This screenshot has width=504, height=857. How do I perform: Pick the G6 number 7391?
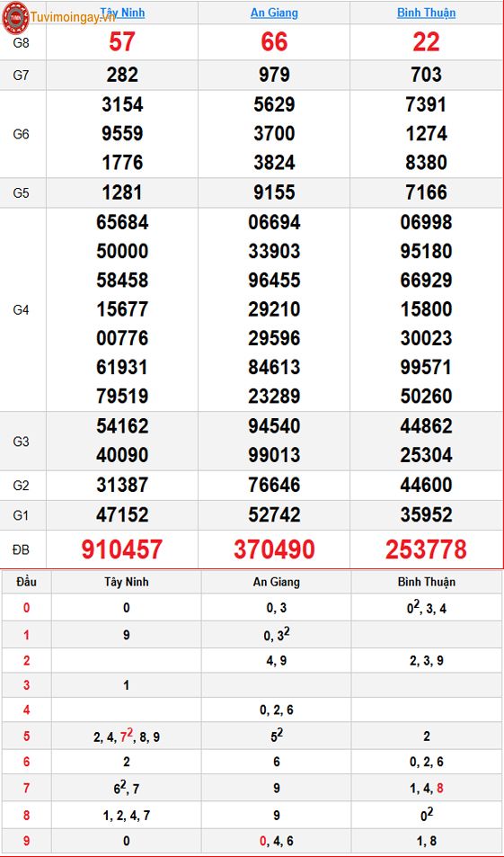[x=427, y=104]
